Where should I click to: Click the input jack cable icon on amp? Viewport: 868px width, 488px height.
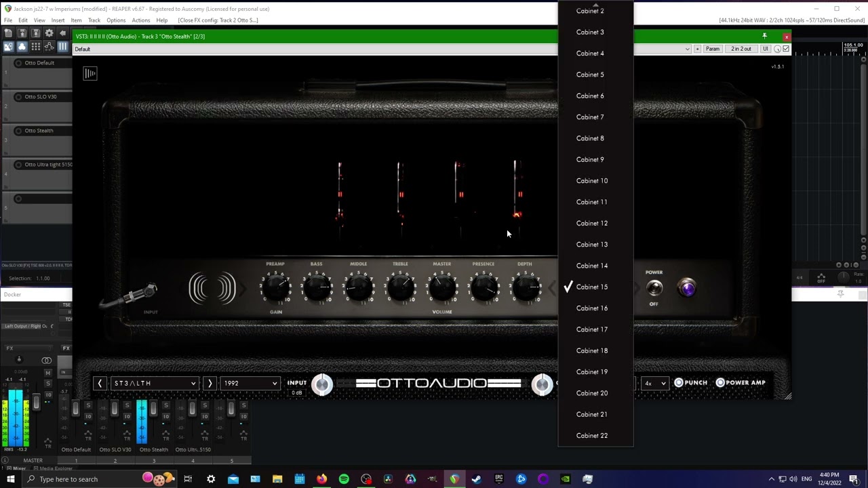130,296
